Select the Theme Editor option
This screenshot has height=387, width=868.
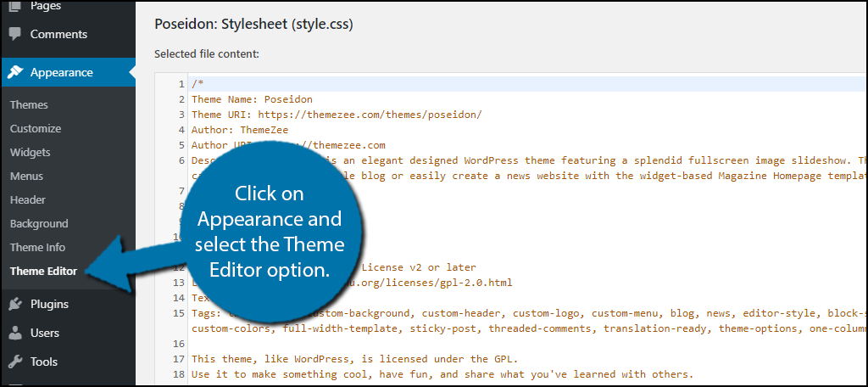pos(43,271)
